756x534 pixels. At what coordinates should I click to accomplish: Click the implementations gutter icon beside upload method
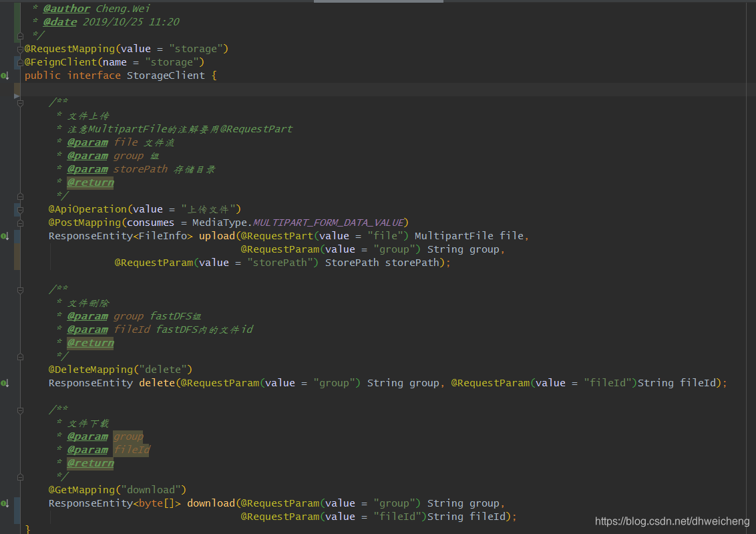(5, 236)
